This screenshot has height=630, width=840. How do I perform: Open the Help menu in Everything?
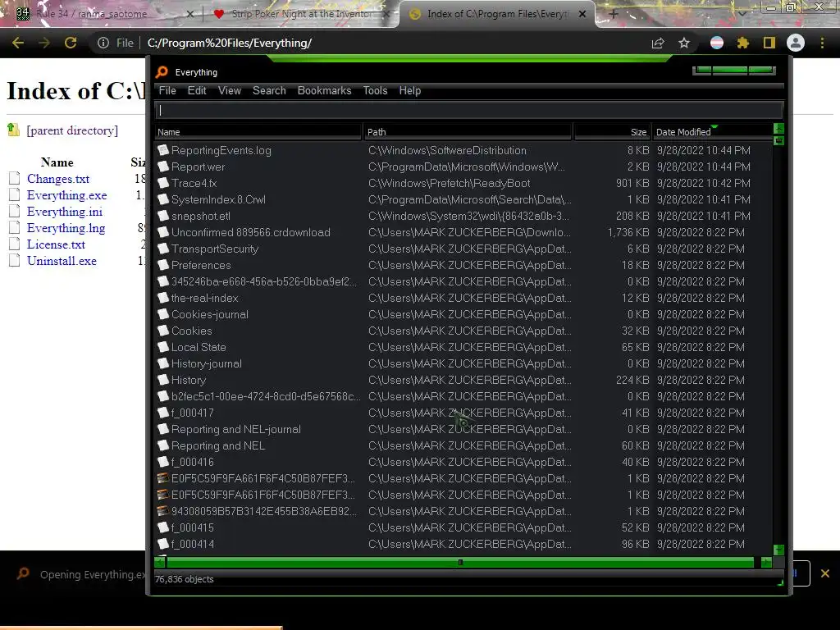410,90
